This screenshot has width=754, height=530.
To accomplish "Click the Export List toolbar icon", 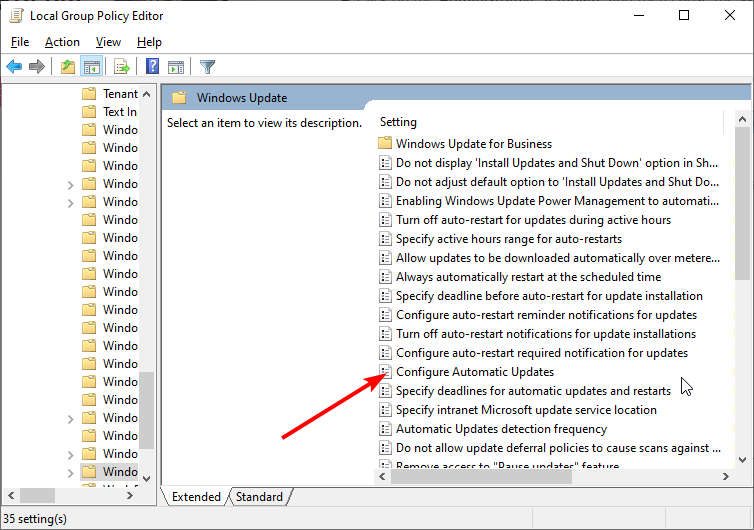I will pos(122,66).
